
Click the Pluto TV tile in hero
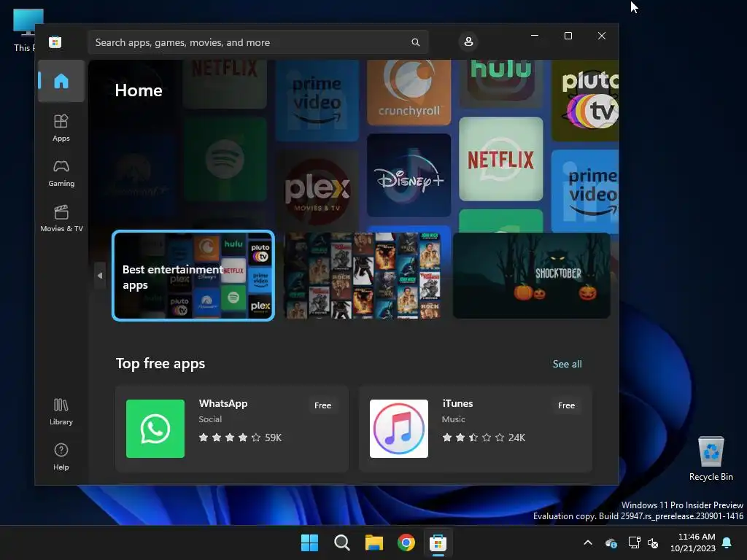585,100
